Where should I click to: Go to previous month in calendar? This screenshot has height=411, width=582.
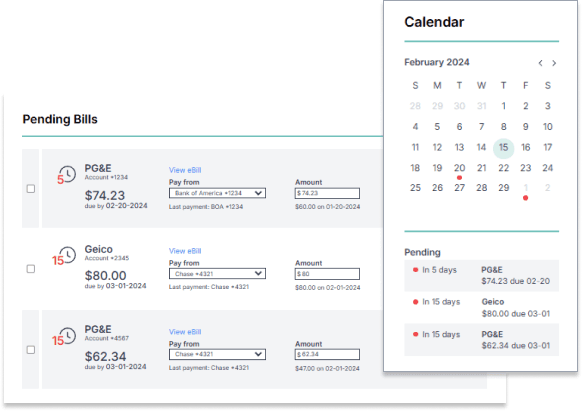[540, 63]
